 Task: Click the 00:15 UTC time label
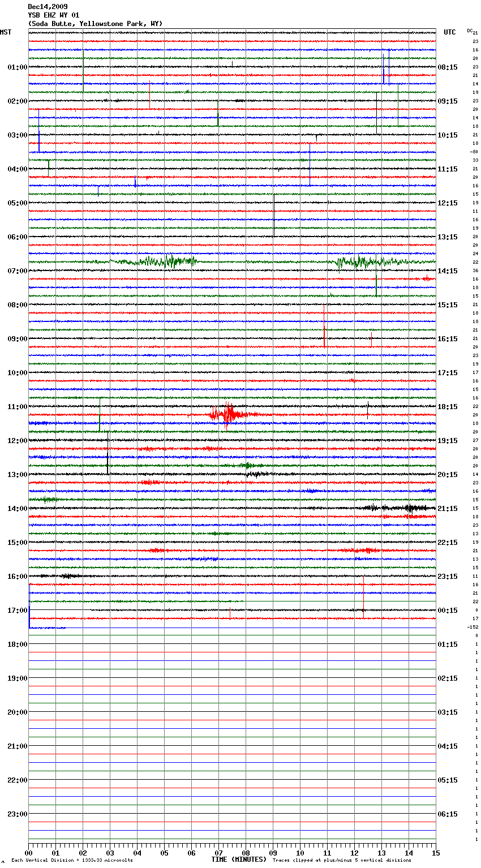(x=448, y=611)
